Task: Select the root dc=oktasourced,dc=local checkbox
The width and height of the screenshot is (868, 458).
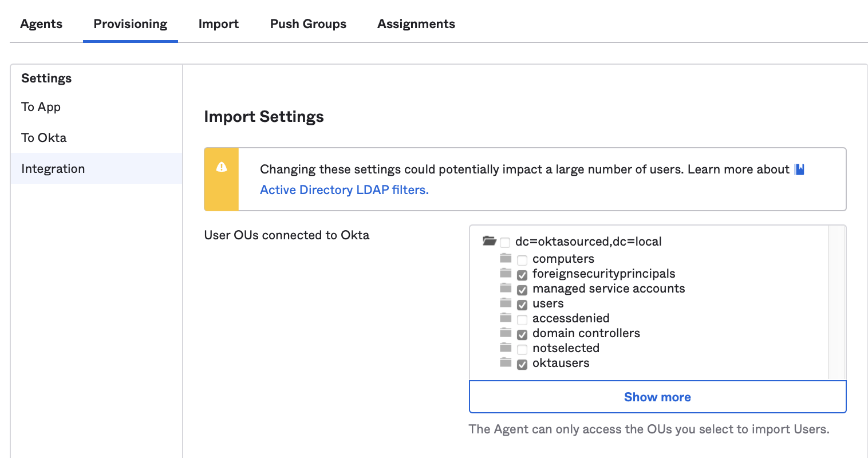Action: (505, 243)
